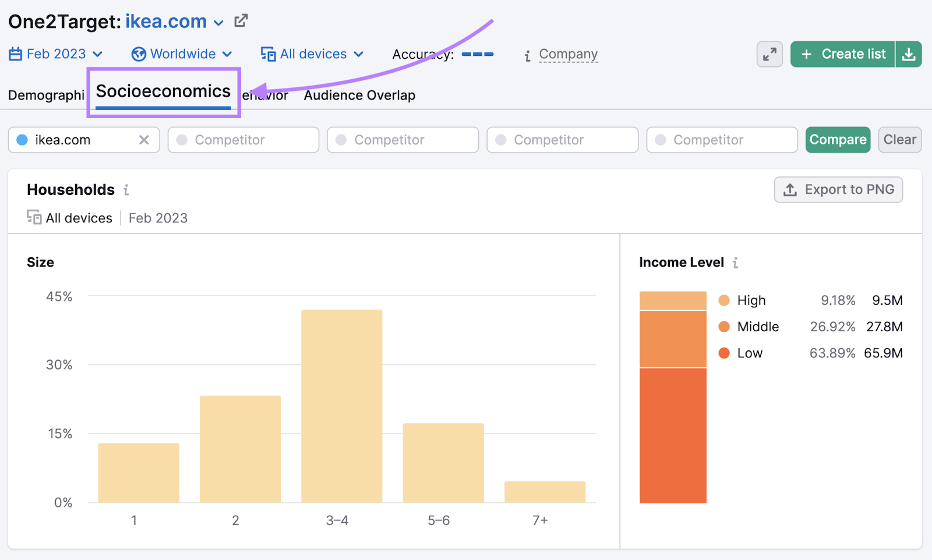
Task: Click the first Competitor input field
Action: 243,140
